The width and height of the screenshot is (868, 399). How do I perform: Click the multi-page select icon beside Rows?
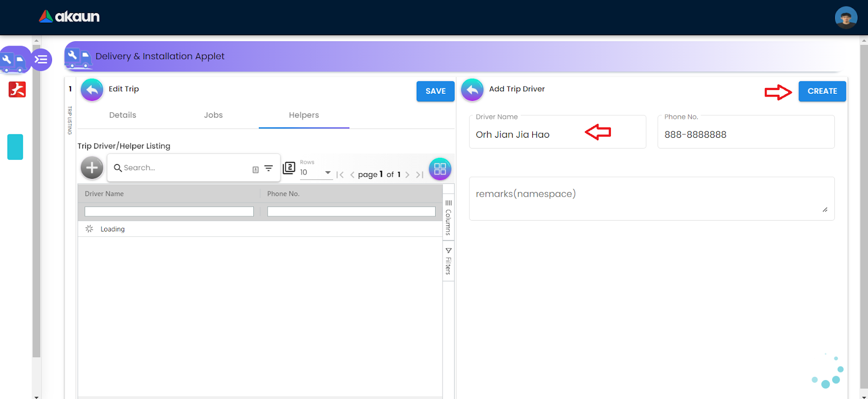(x=289, y=168)
